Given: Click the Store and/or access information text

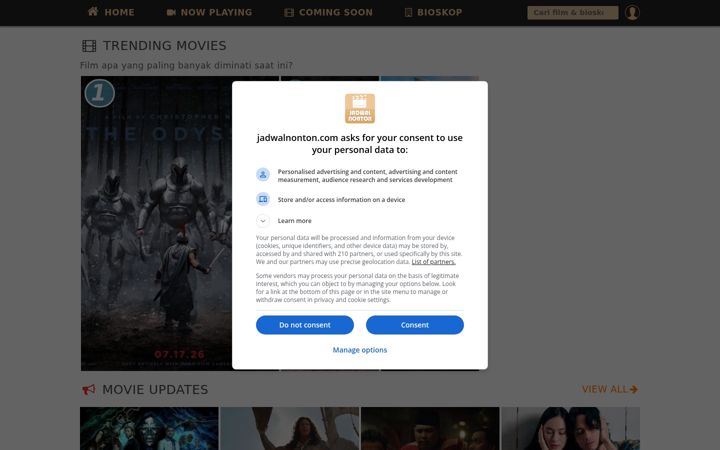Looking at the screenshot, I should click(x=341, y=200).
